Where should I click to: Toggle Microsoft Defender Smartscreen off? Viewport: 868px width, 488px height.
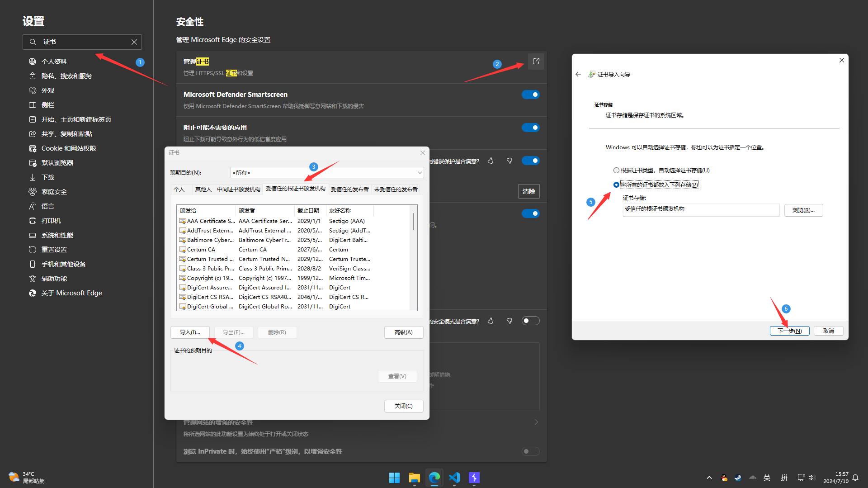coord(530,95)
